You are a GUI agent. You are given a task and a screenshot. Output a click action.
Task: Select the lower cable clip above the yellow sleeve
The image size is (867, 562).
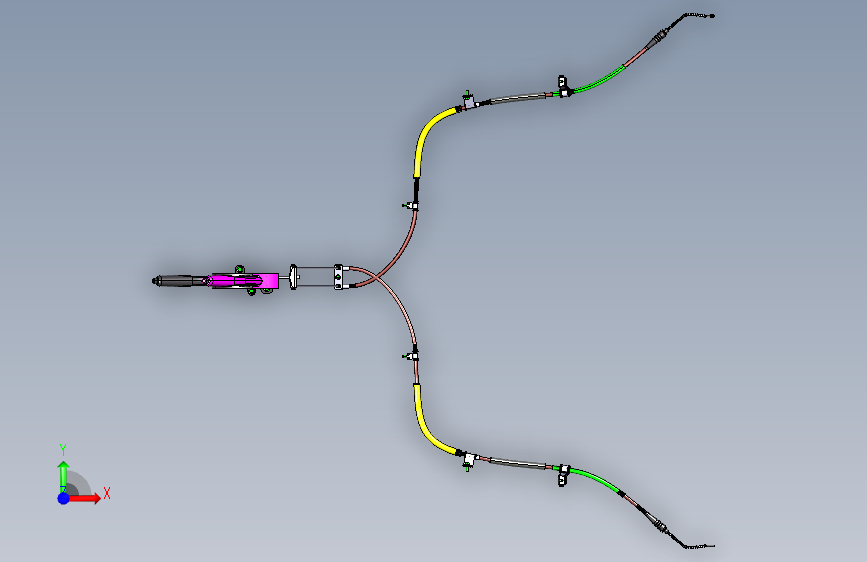[411, 356]
